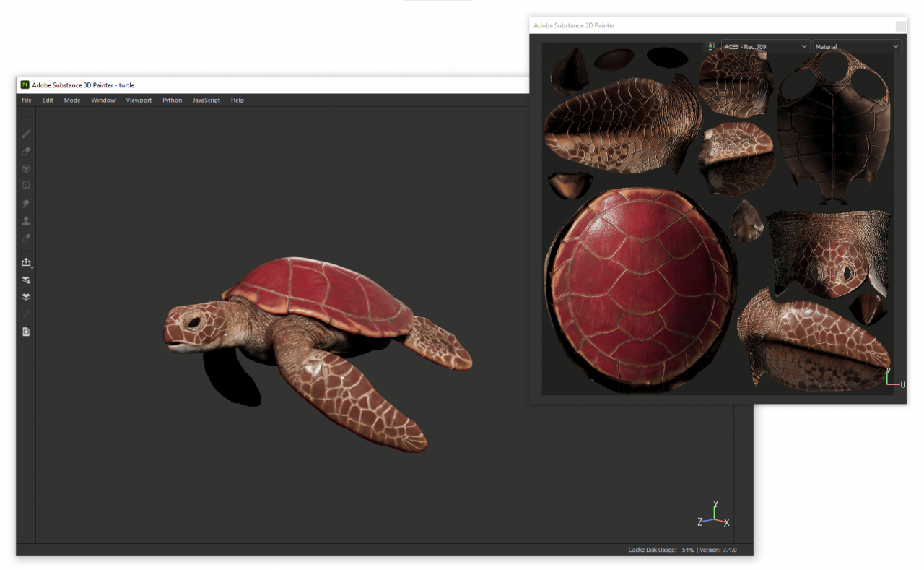The width and height of the screenshot is (924, 570).
Task: Select the Paint brush tool
Action: click(x=26, y=134)
